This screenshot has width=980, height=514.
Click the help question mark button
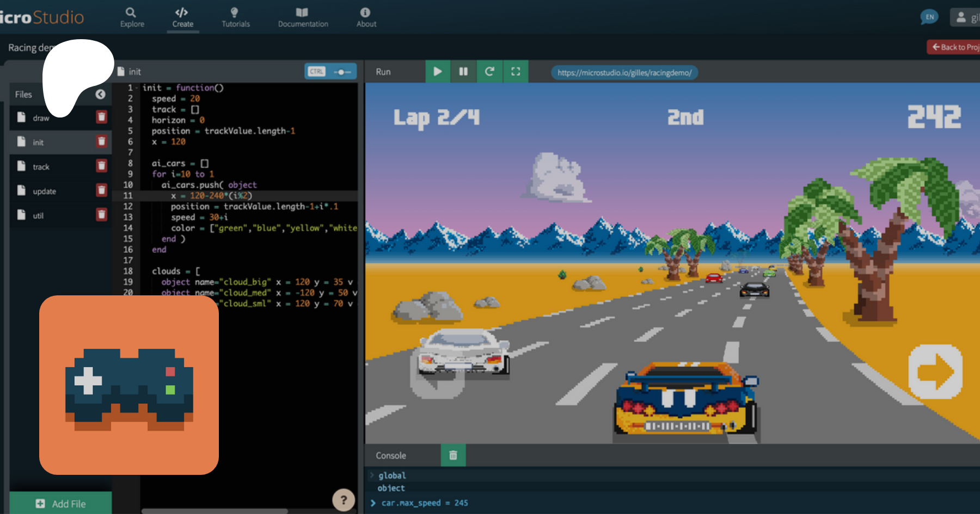click(344, 499)
